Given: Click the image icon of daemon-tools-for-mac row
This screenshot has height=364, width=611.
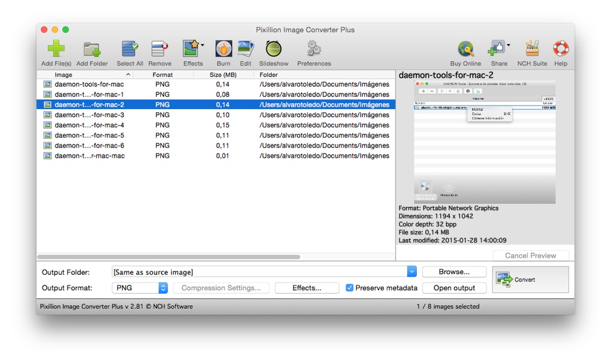Looking at the screenshot, I should tap(47, 84).
